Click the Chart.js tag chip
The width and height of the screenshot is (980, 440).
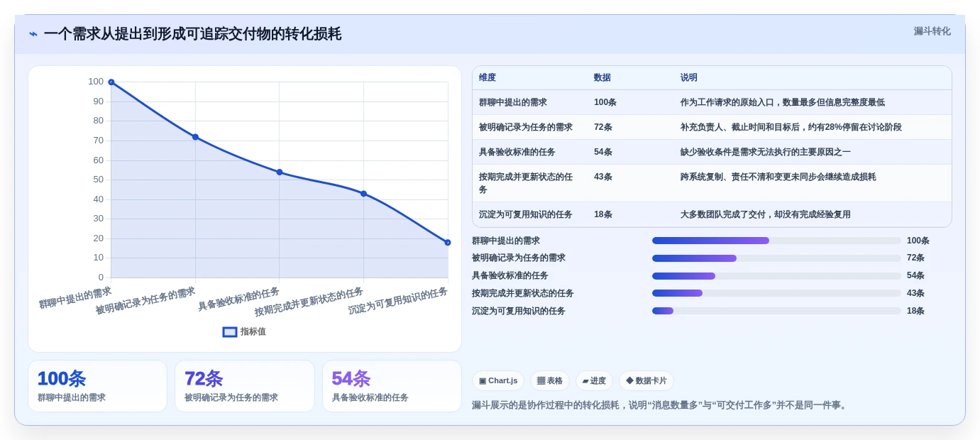click(498, 380)
